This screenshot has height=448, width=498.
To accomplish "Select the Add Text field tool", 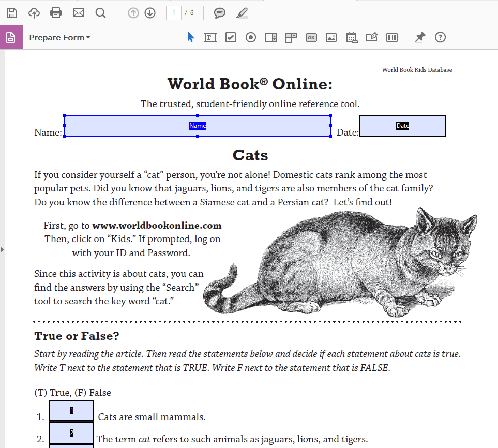I will pyautogui.click(x=210, y=37).
